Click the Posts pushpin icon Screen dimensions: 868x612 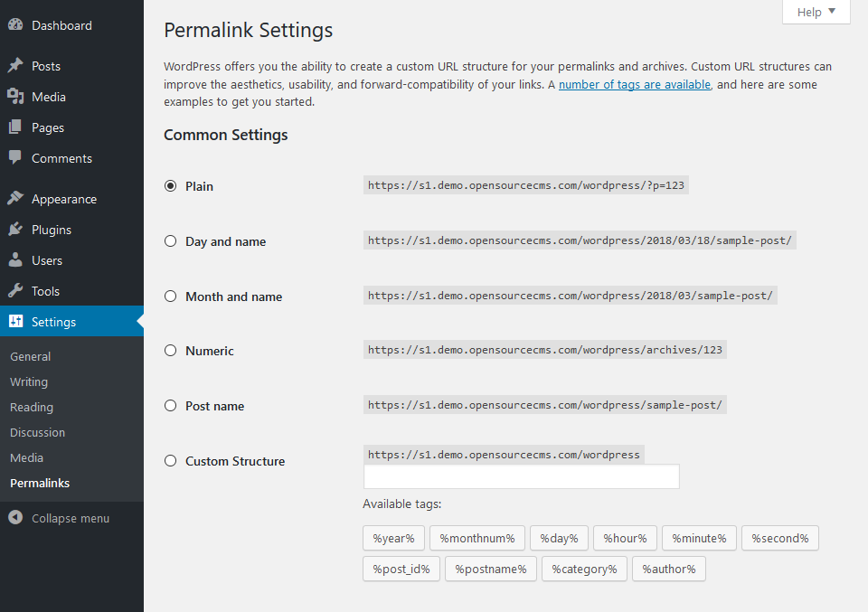pyautogui.click(x=15, y=66)
